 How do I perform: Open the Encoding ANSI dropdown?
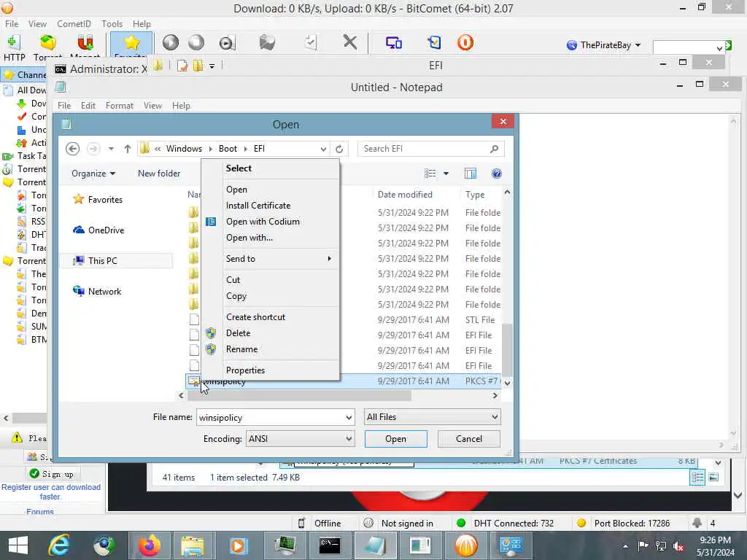(349, 438)
